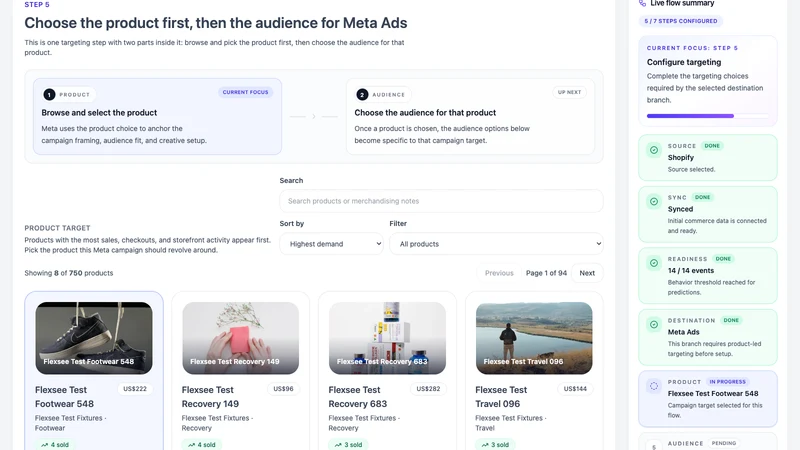Click the step 1 Product number badge
This screenshot has width=800, height=450.
click(49, 94)
